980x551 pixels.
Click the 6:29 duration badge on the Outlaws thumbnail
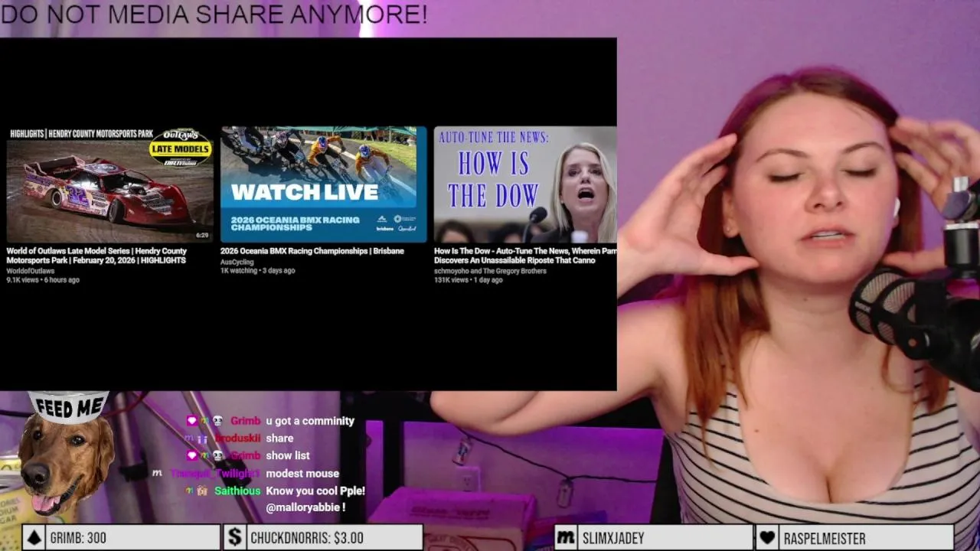(x=202, y=236)
